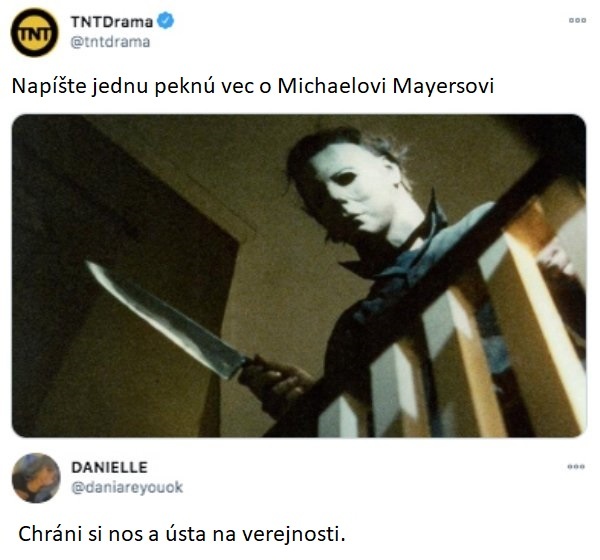The image size is (600, 560).
Task: Click the knife blade in the image
Action: (x=165, y=320)
